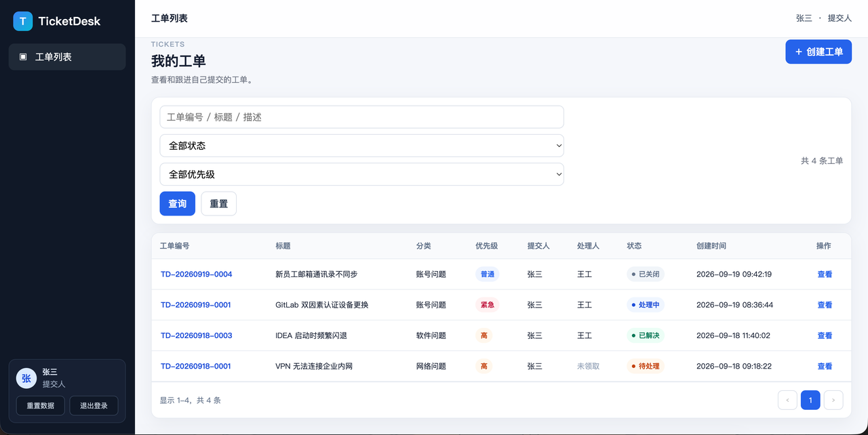Click the title 新员工邮箱通讯录不同步

point(316,274)
